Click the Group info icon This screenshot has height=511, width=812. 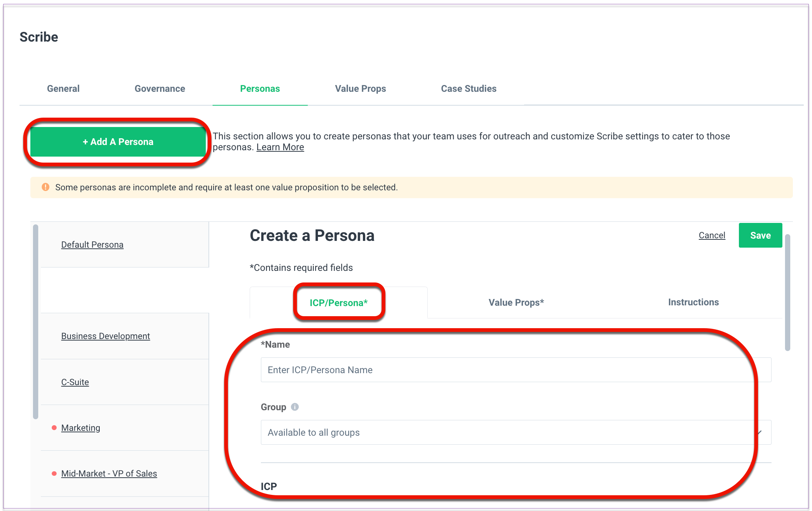point(295,406)
